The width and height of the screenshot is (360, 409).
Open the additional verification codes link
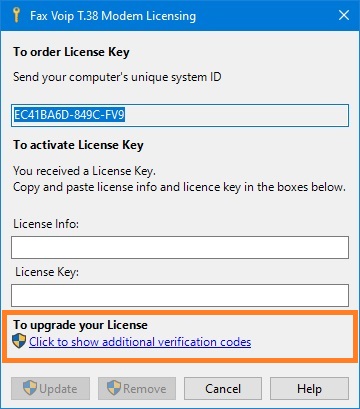point(140,342)
